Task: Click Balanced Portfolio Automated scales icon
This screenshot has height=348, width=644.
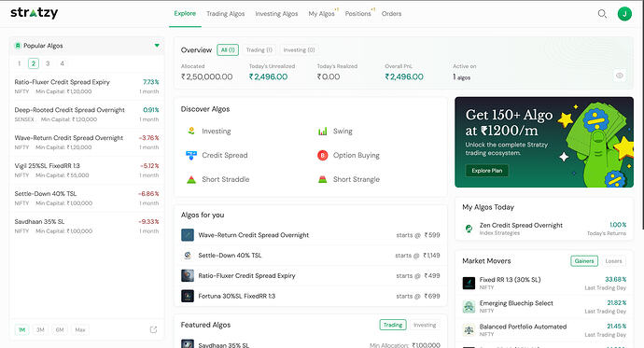Action: click(469, 330)
